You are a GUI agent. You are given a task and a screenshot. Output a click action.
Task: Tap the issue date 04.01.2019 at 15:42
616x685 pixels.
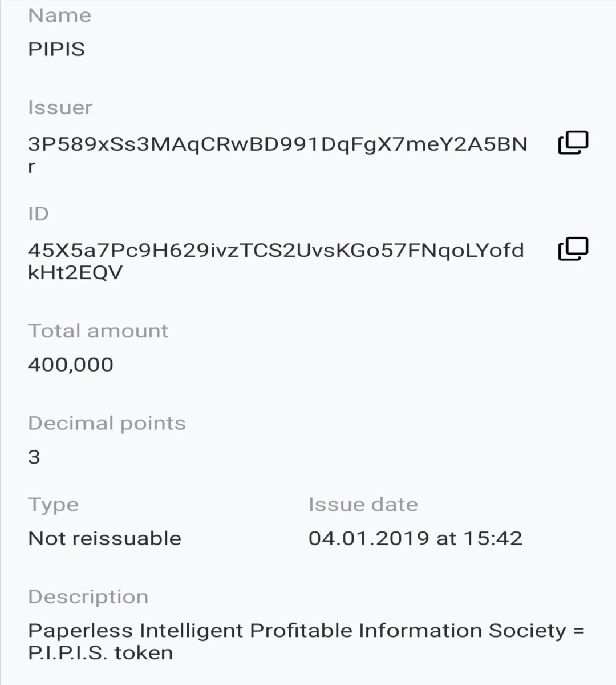point(415,538)
